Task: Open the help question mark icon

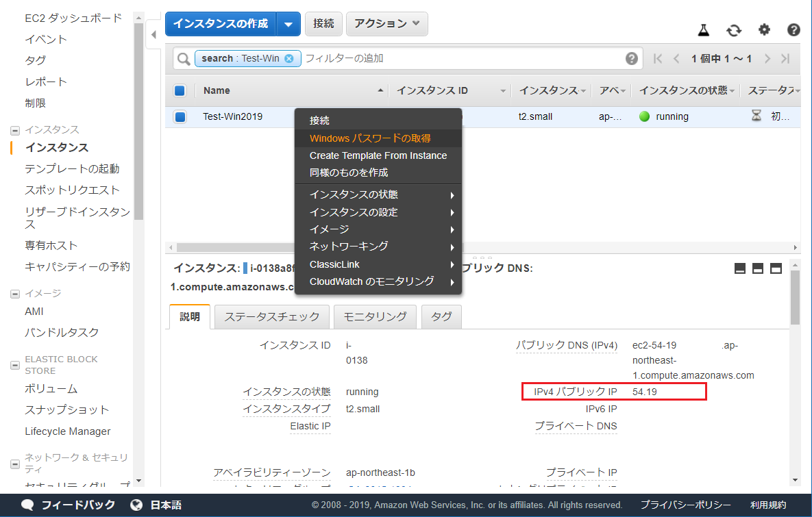Action: click(793, 30)
